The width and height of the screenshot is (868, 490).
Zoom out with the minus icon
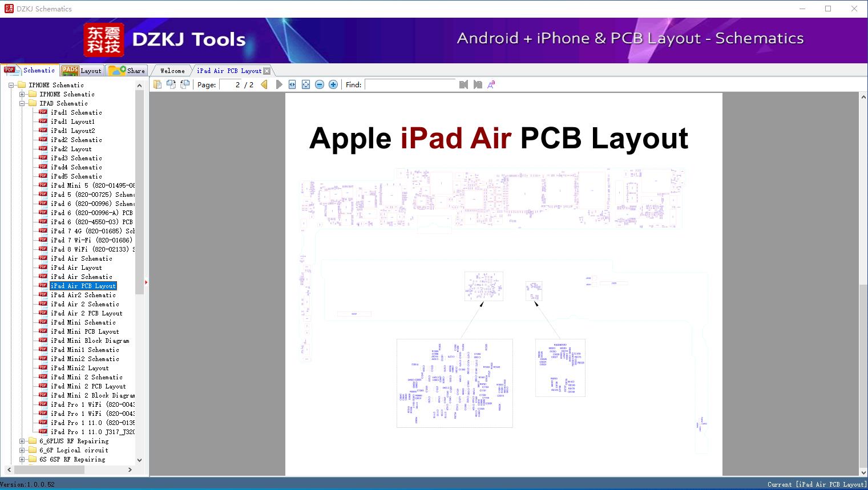point(319,84)
